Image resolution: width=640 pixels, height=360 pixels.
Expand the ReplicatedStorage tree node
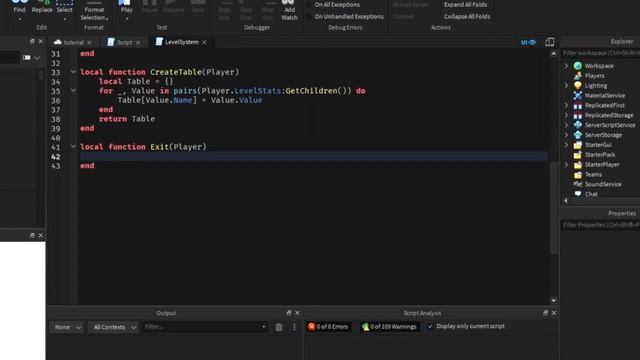click(x=566, y=115)
